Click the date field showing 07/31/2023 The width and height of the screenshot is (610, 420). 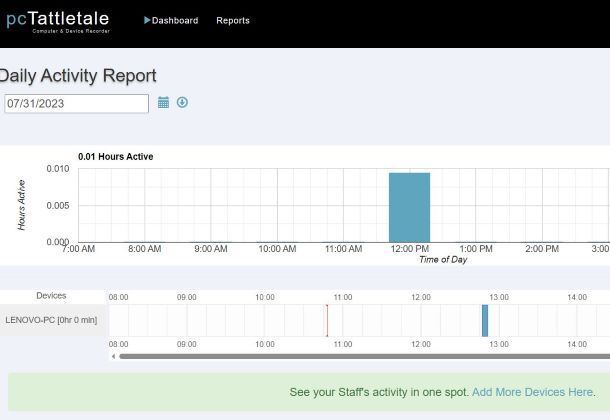[x=76, y=103]
